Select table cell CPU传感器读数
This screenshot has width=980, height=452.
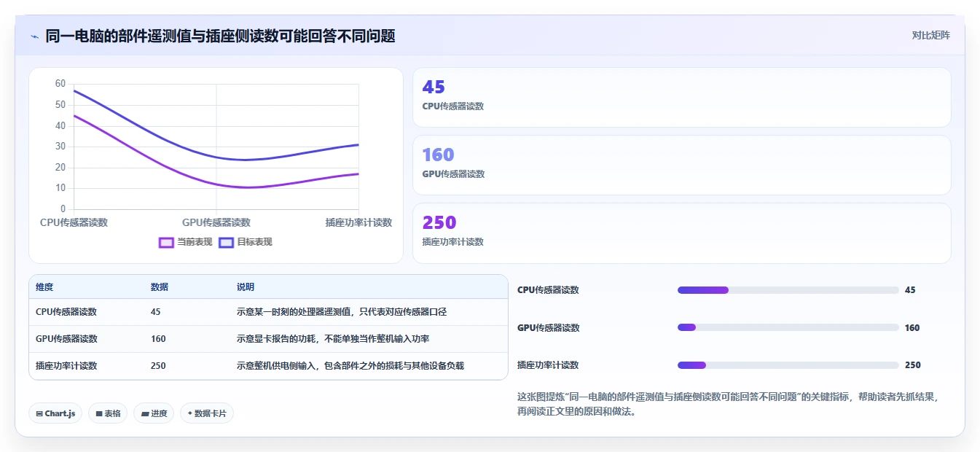click(66, 312)
